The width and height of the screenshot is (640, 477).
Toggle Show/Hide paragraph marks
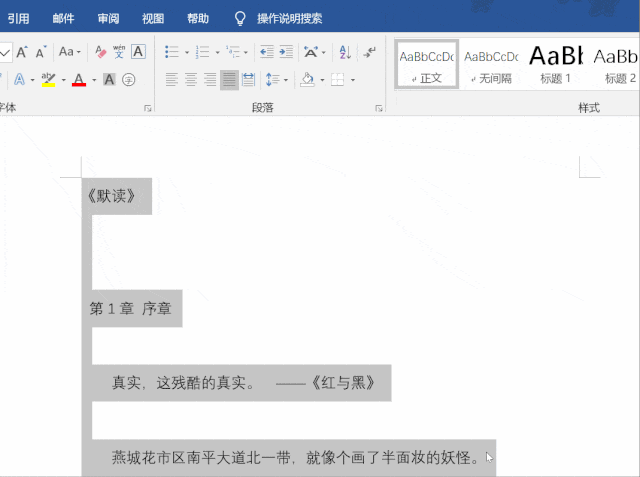point(369,52)
